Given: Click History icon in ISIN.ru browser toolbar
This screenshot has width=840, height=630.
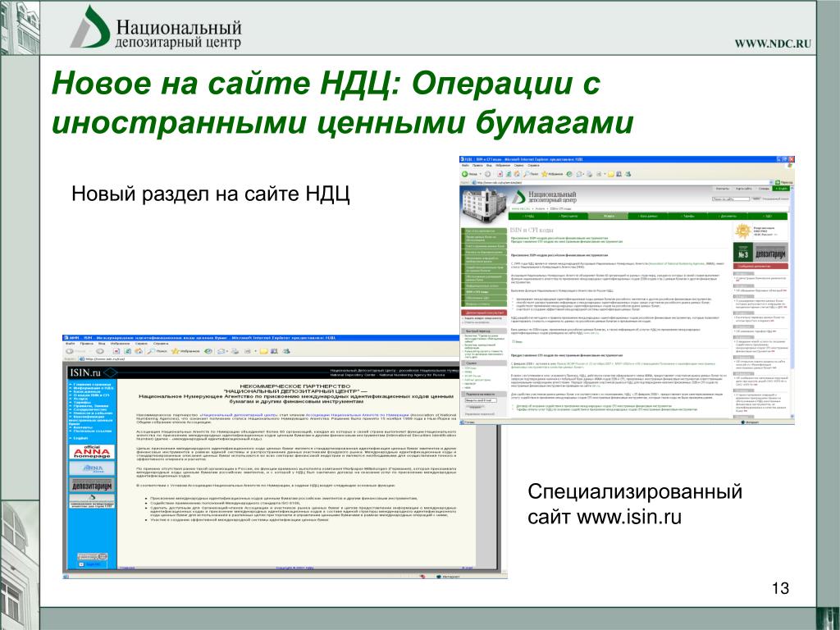Looking at the screenshot, I should pyautogui.click(x=208, y=351).
